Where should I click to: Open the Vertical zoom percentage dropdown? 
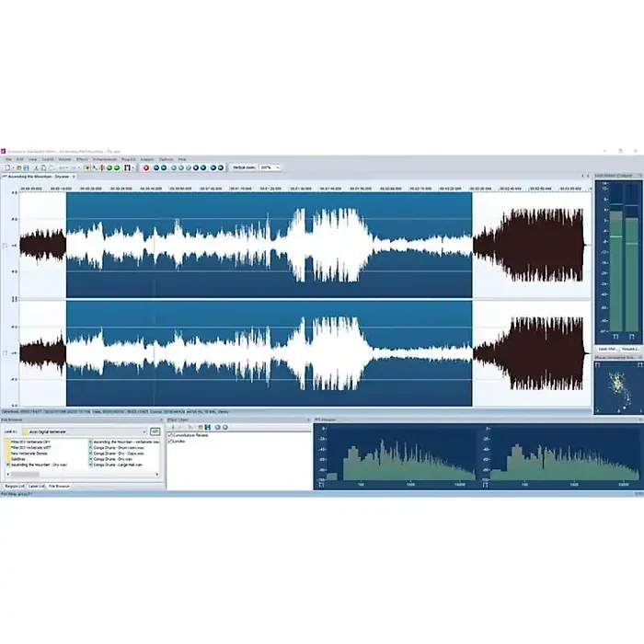[278, 167]
